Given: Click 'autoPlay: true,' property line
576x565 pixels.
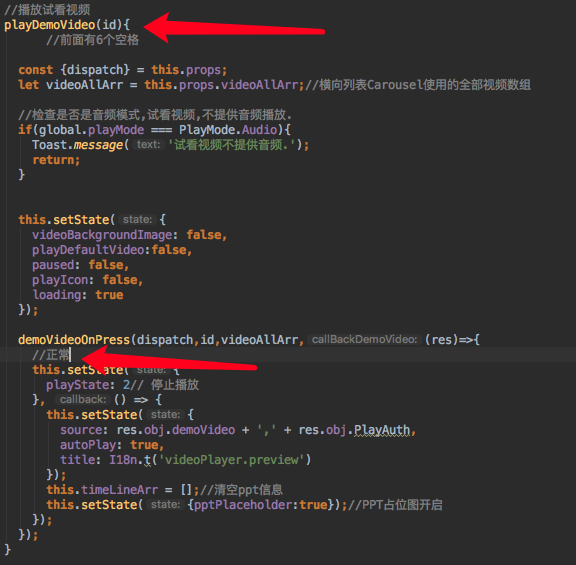Looking at the screenshot, I should (x=112, y=445).
